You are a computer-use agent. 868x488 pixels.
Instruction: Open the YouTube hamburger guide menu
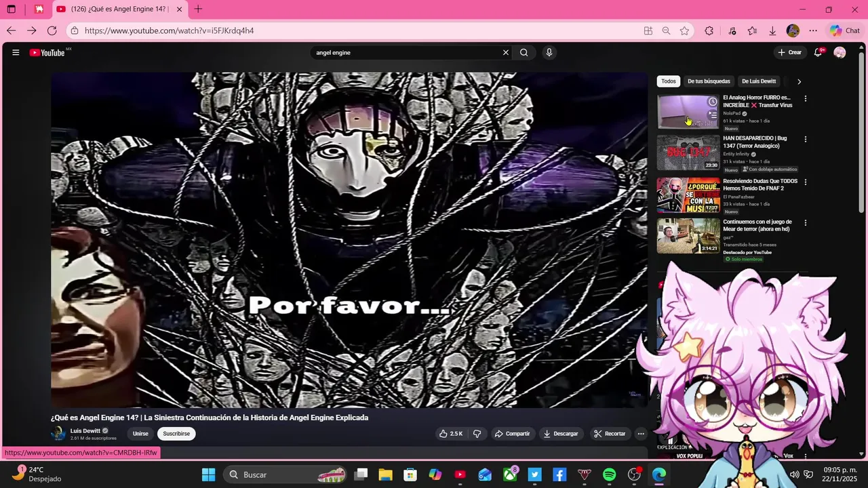pos(16,52)
